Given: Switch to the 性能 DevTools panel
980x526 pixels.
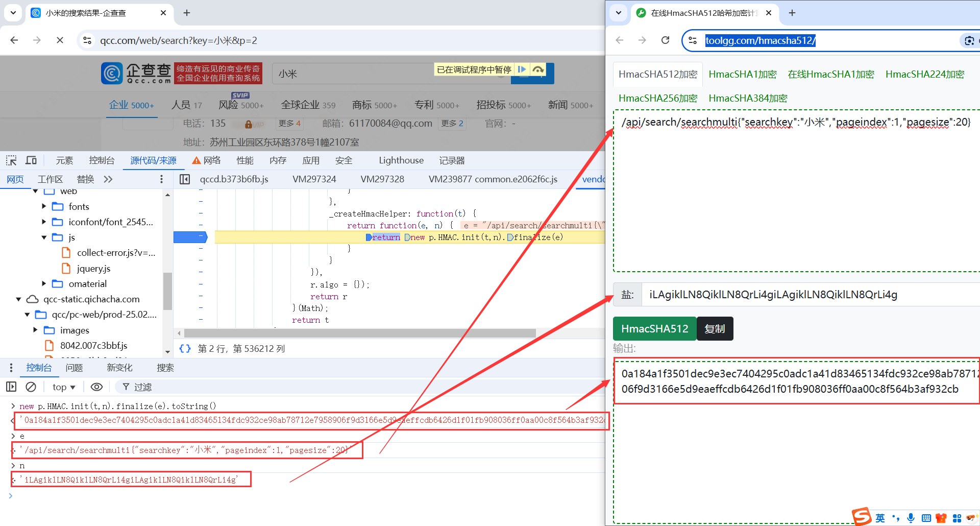Looking at the screenshot, I should pyautogui.click(x=245, y=160).
